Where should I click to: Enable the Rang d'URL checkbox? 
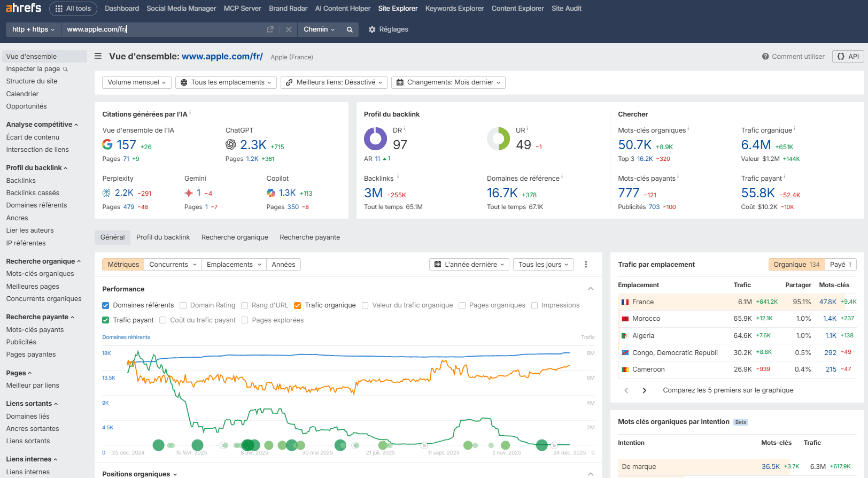pyautogui.click(x=244, y=305)
